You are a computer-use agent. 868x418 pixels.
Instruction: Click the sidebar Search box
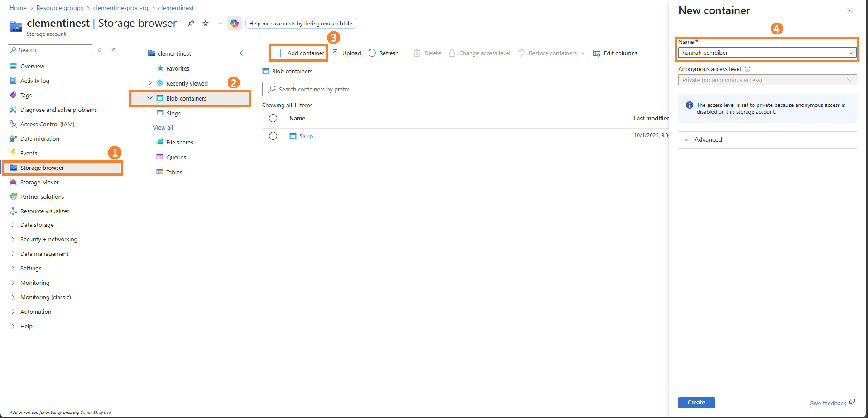(50, 50)
